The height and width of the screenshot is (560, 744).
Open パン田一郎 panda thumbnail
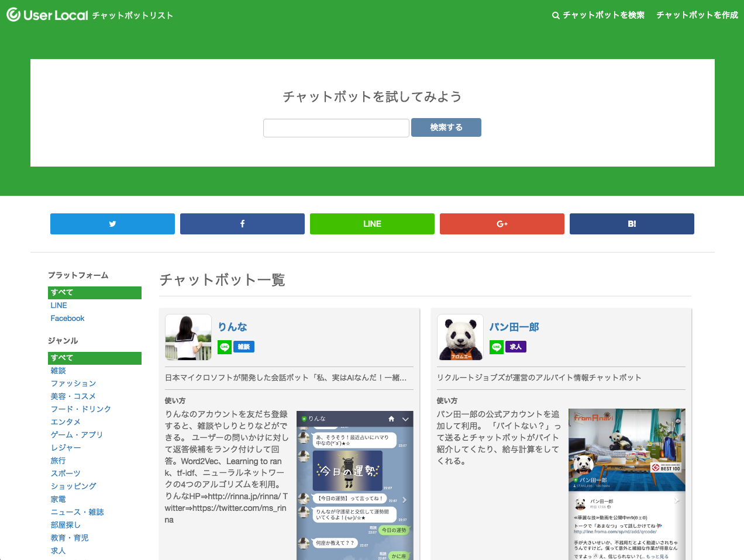(x=460, y=337)
